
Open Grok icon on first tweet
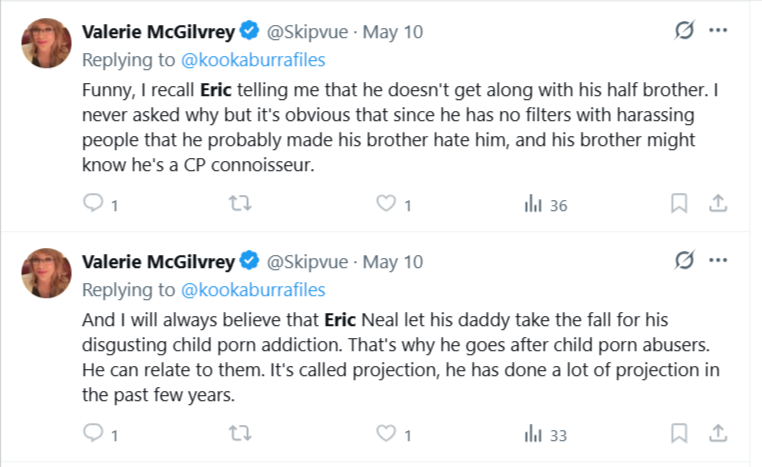[685, 31]
